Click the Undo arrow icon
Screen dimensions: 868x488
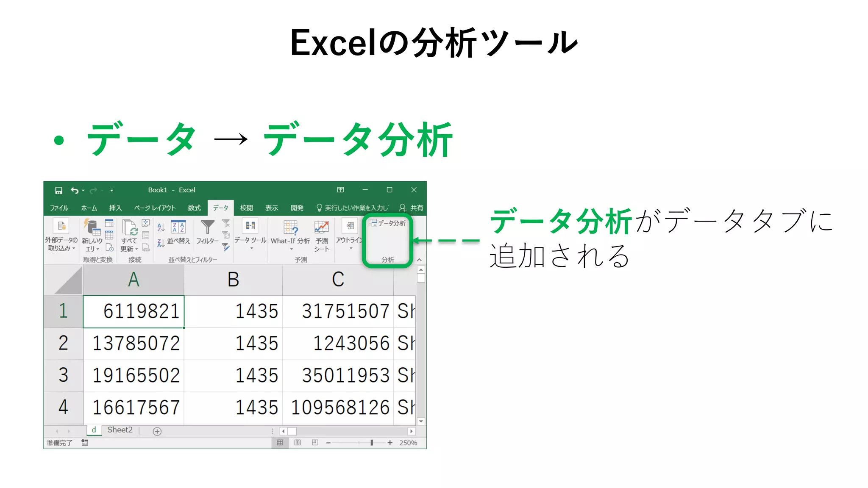click(75, 191)
